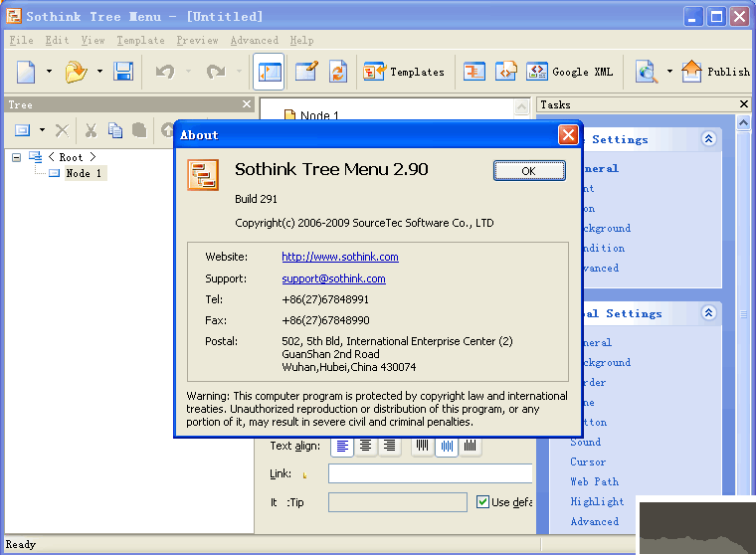Click the New document icon
The height and width of the screenshot is (555, 756).
pyautogui.click(x=26, y=72)
